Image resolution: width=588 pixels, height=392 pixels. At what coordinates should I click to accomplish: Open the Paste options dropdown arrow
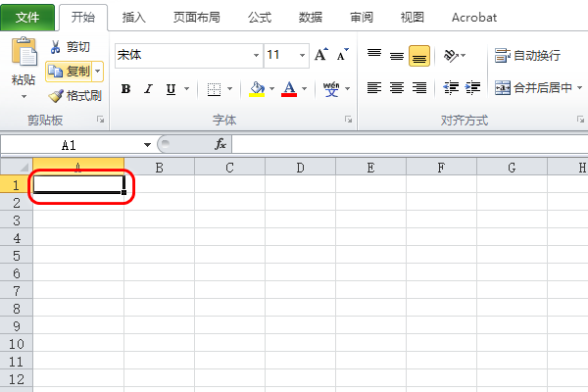point(24,96)
